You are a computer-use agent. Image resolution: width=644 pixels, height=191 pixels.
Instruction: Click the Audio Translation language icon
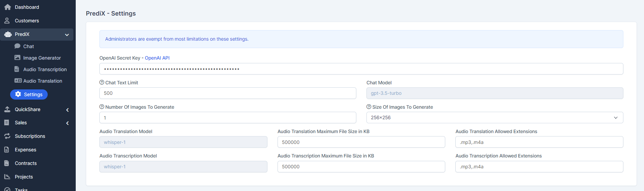(18, 81)
